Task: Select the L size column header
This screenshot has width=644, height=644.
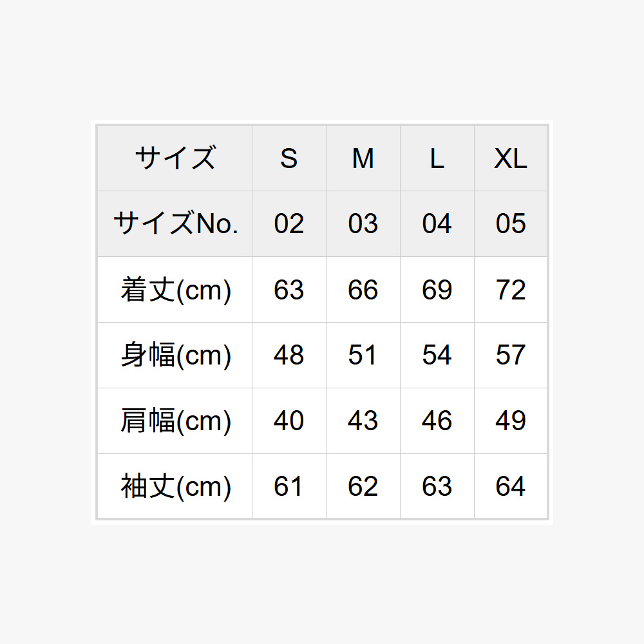Action: (437, 158)
